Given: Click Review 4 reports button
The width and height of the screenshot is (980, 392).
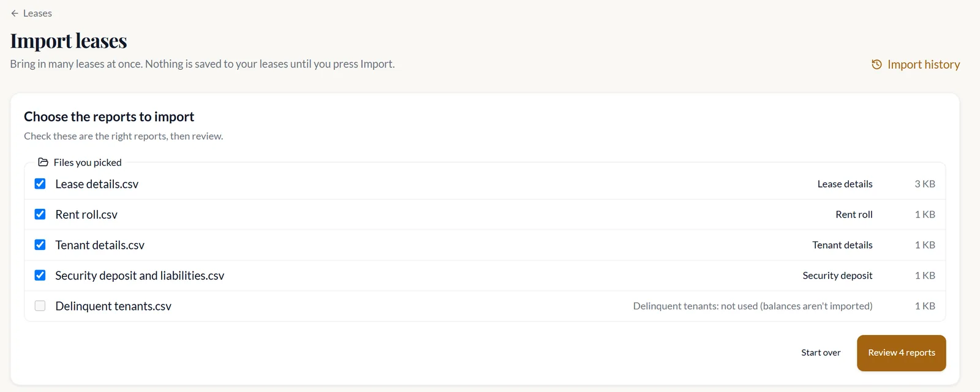Looking at the screenshot, I should coord(902,353).
